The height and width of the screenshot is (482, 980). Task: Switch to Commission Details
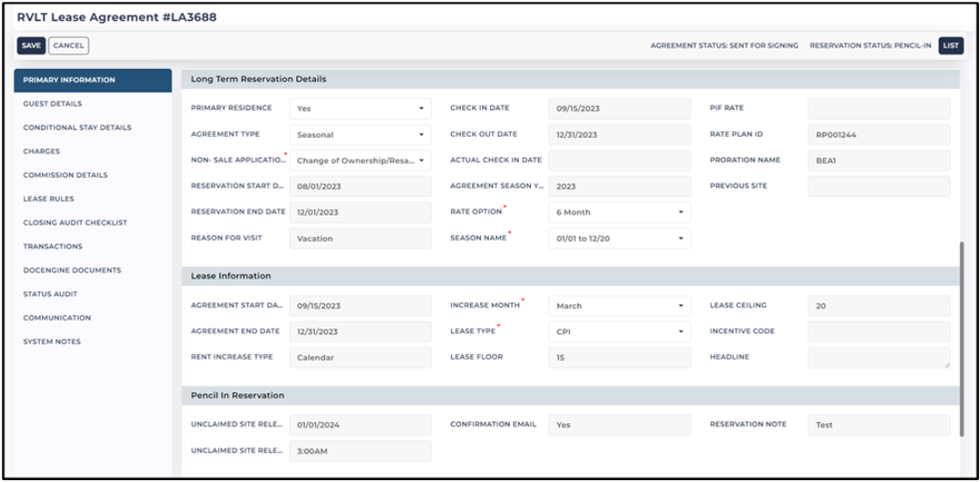pos(65,175)
